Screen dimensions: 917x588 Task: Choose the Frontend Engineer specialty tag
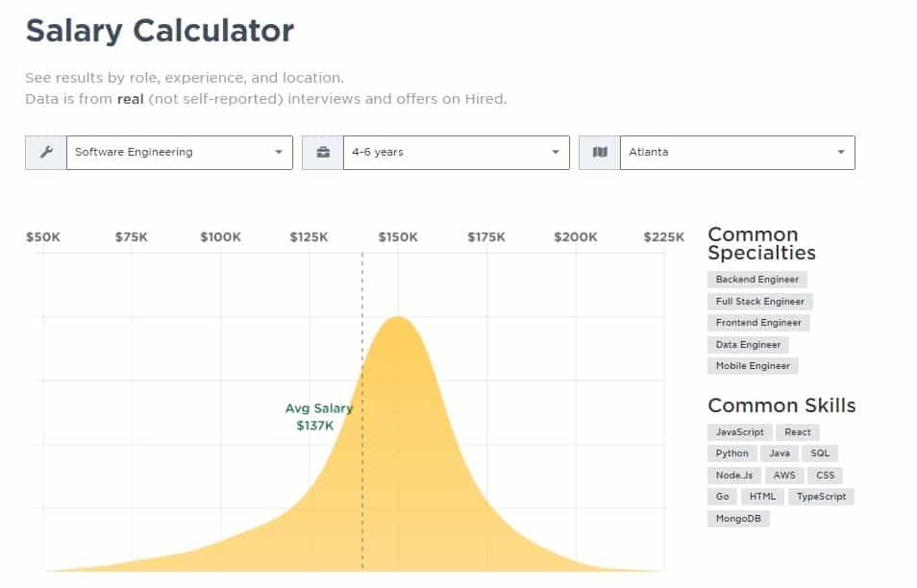coord(758,323)
